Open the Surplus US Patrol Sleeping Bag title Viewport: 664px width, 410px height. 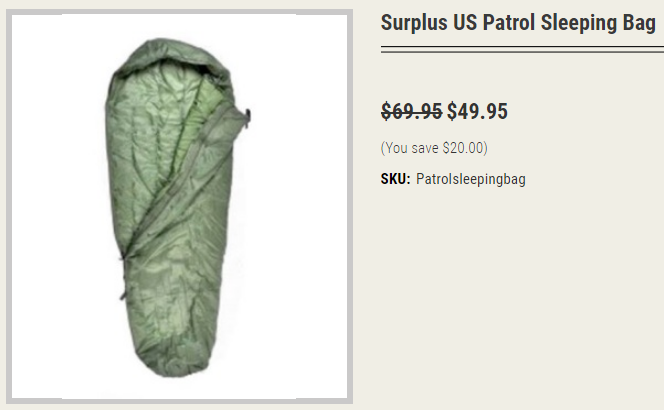[x=517, y=24]
